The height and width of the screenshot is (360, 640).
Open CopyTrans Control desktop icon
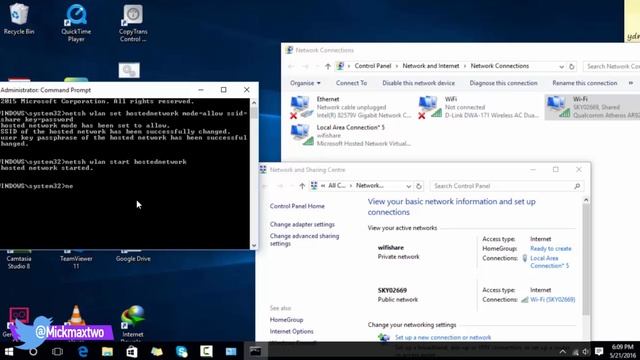[133, 23]
